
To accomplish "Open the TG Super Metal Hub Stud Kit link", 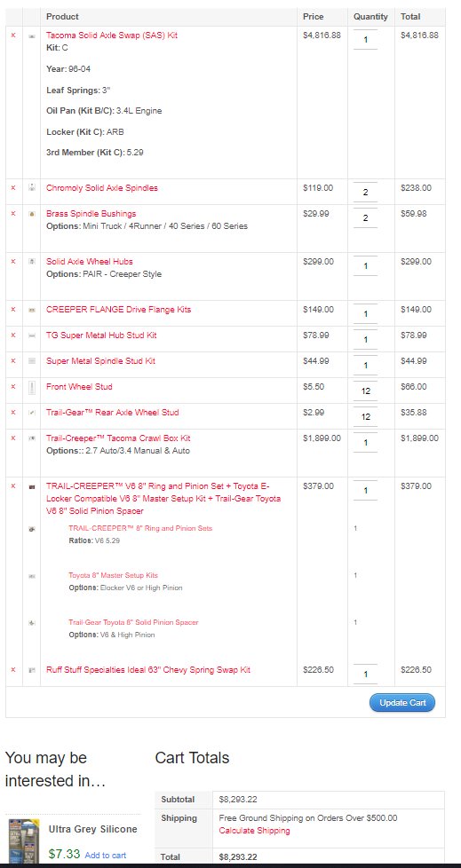I will (101, 335).
